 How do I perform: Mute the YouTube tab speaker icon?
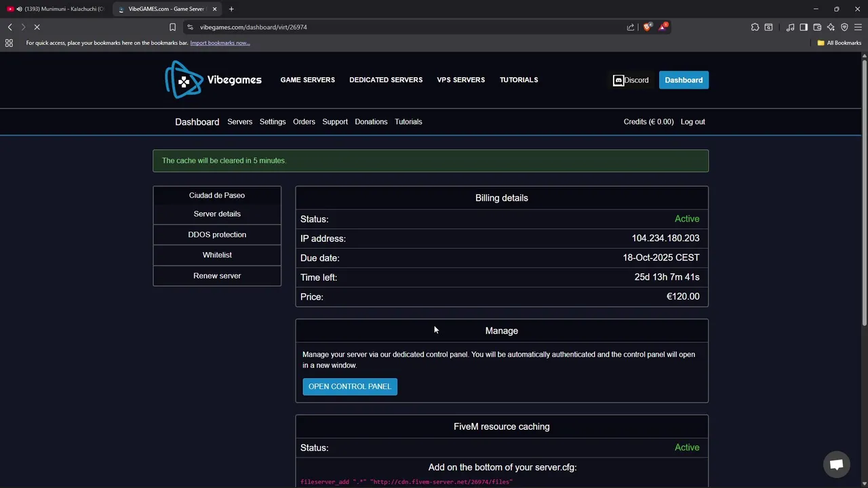[19, 9]
